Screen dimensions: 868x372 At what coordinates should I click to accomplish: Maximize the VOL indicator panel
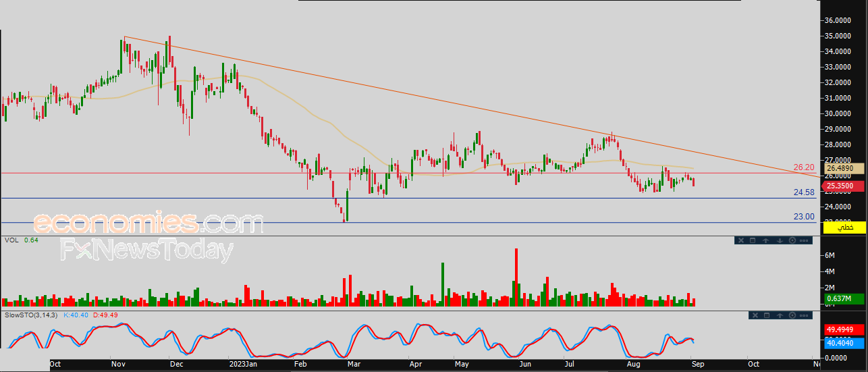[x=753, y=240]
